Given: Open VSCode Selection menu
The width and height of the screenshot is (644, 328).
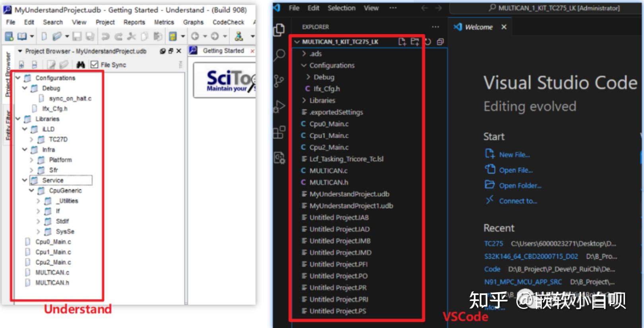Looking at the screenshot, I should coord(341,8).
